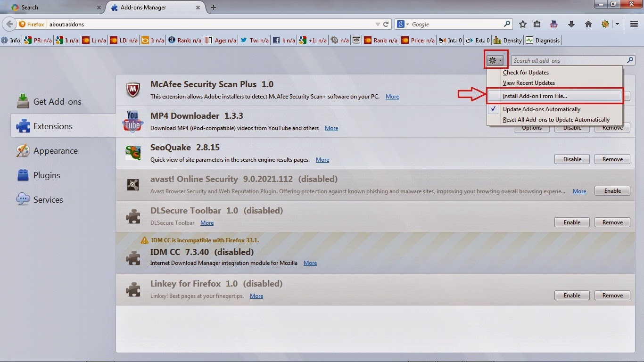The height and width of the screenshot is (362, 644).
Task: Click the LD: n/a SeoQuake parameter
Action: click(x=124, y=41)
